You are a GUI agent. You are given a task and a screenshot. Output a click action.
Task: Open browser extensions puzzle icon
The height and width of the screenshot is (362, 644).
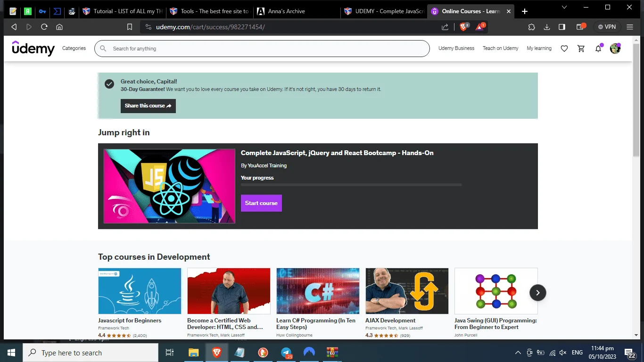point(532,27)
